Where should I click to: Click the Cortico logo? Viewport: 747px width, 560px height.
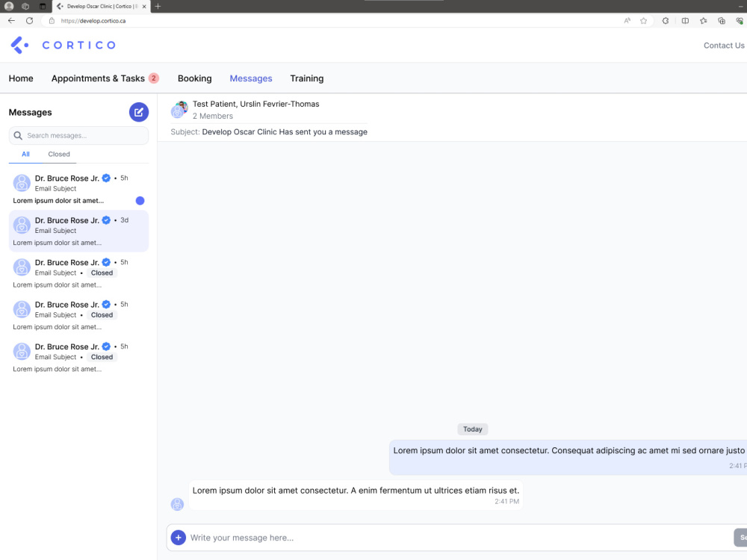coord(63,46)
